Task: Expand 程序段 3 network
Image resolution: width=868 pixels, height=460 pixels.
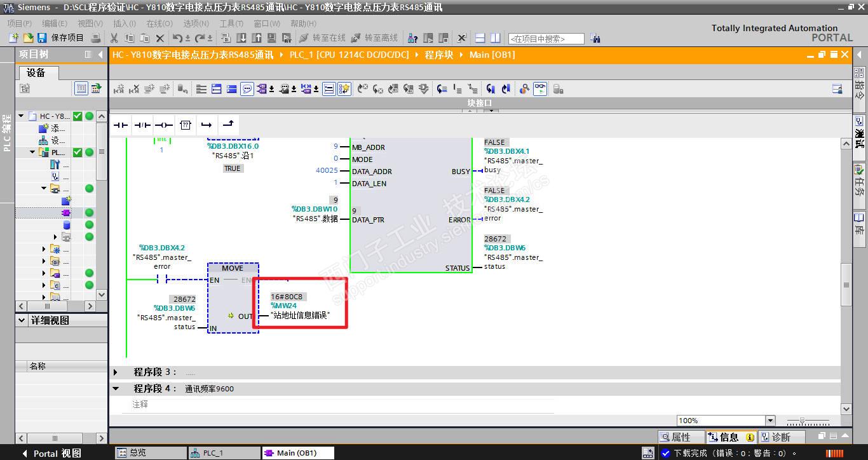Action: [116, 372]
